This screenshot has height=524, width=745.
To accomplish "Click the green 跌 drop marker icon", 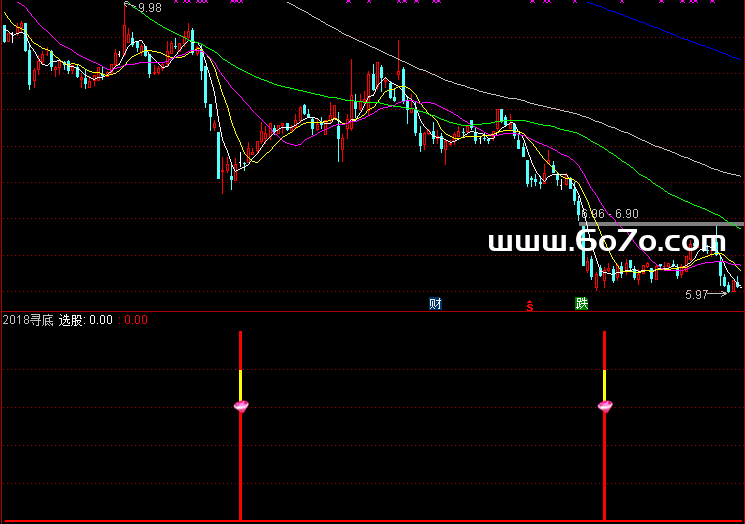I will 581,304.
